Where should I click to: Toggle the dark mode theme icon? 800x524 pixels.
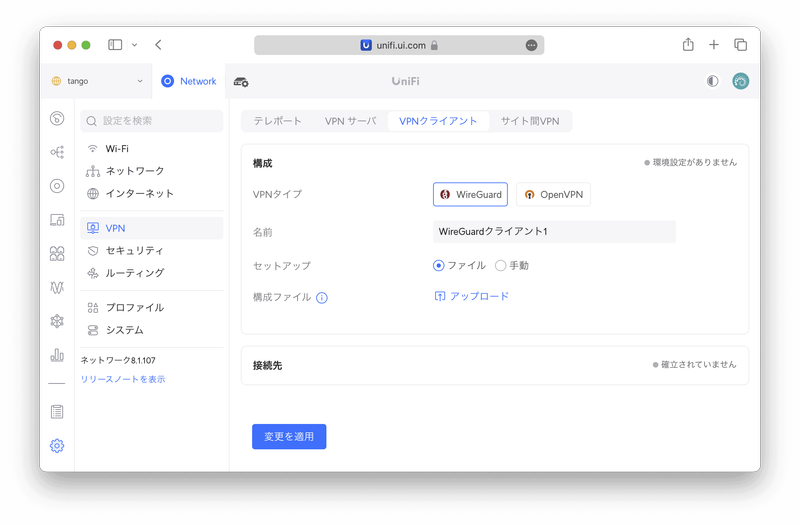[x=712, y=81]
